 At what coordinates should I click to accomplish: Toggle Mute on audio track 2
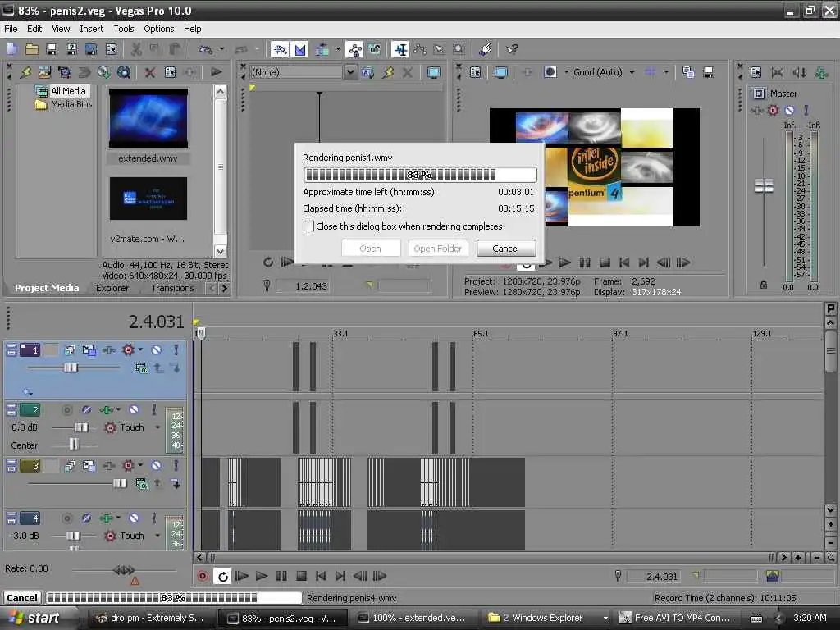point(134,410)
